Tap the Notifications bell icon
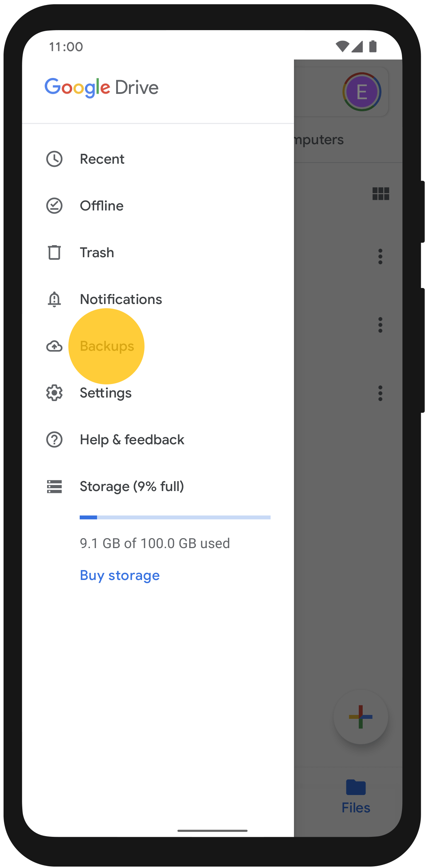 point(54,299)
